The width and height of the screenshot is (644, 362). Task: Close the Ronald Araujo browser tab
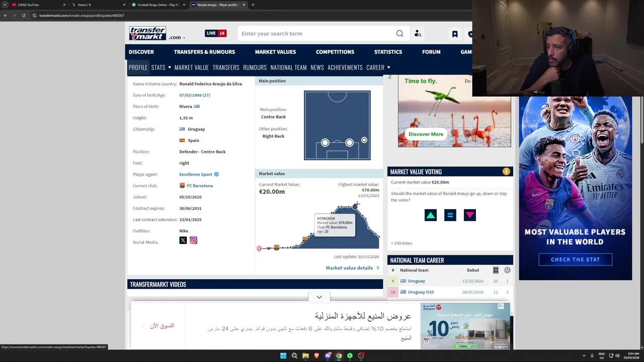pos(244,5)
